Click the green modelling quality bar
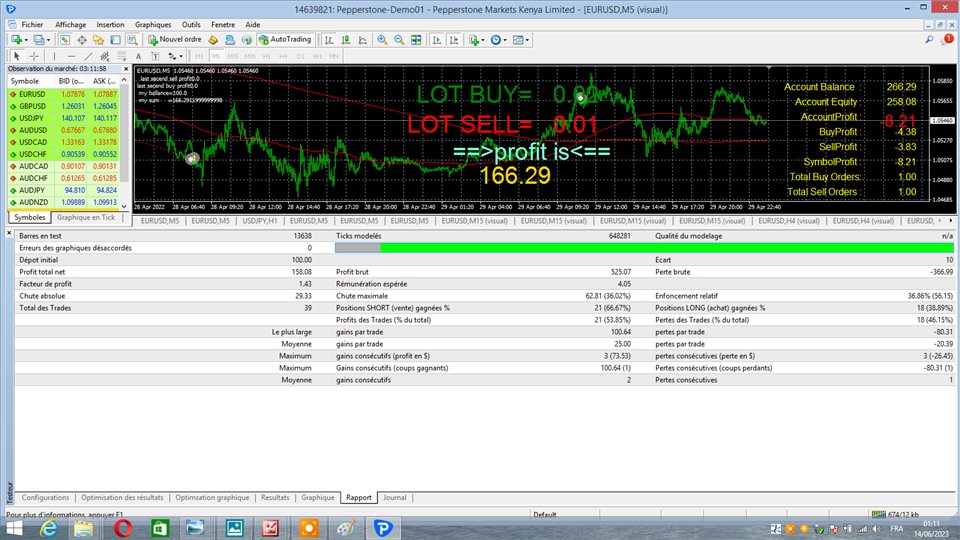 coord(667,248)
